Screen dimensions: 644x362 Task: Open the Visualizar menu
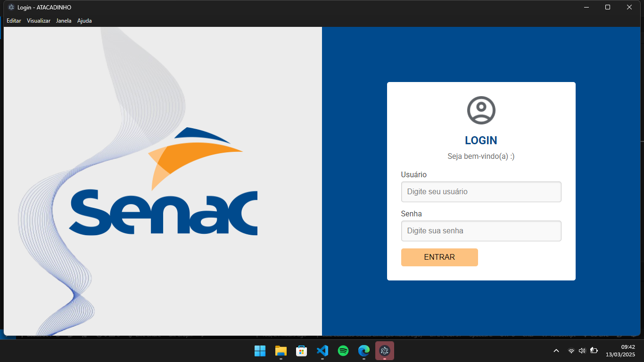tap(38, 20)
